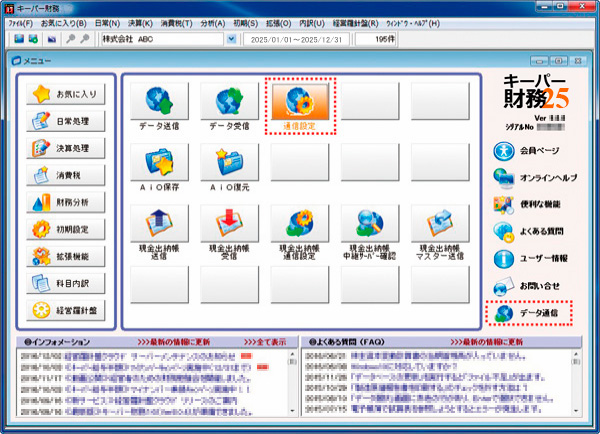Click the fiscal period 2025/01/01～2025/12/31 field
Viewport: 600px width, 434px height.
click(x=297, y=39)
